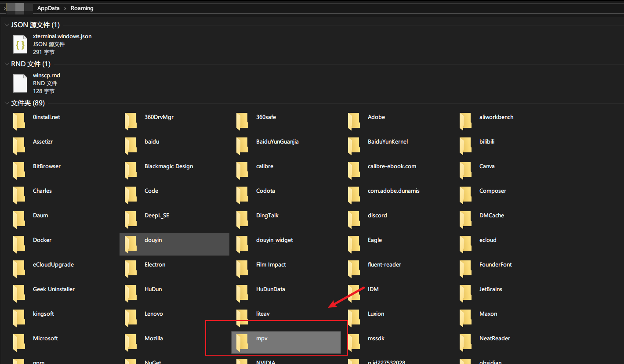Screen dimensions: 624x364
Task: Open the 360DrvMgr folder icon
Action: coord(131,122)
